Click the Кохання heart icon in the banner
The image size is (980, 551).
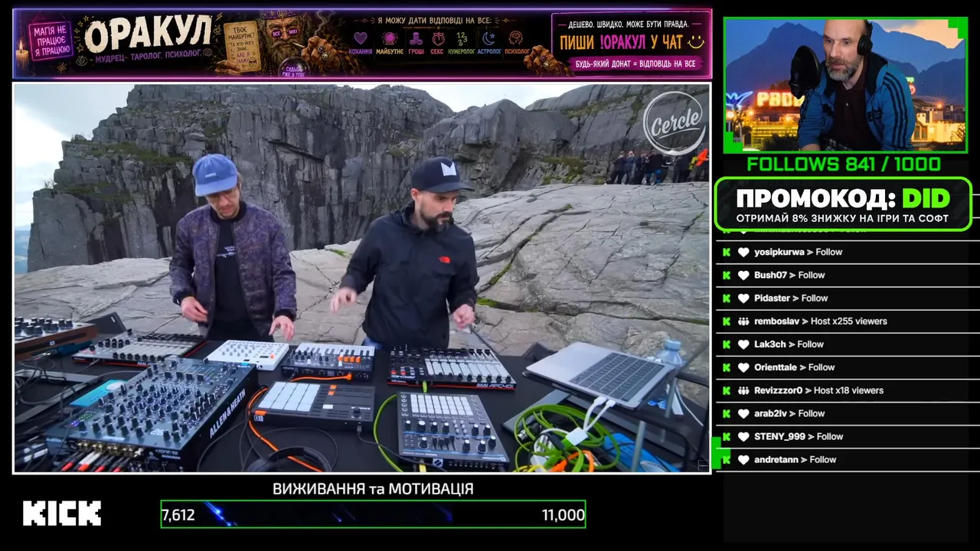pyautogui.click(x=361, y=37)
